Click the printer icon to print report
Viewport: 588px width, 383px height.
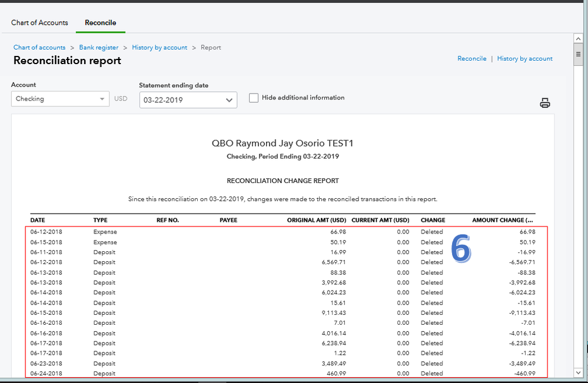coord(545,104)
